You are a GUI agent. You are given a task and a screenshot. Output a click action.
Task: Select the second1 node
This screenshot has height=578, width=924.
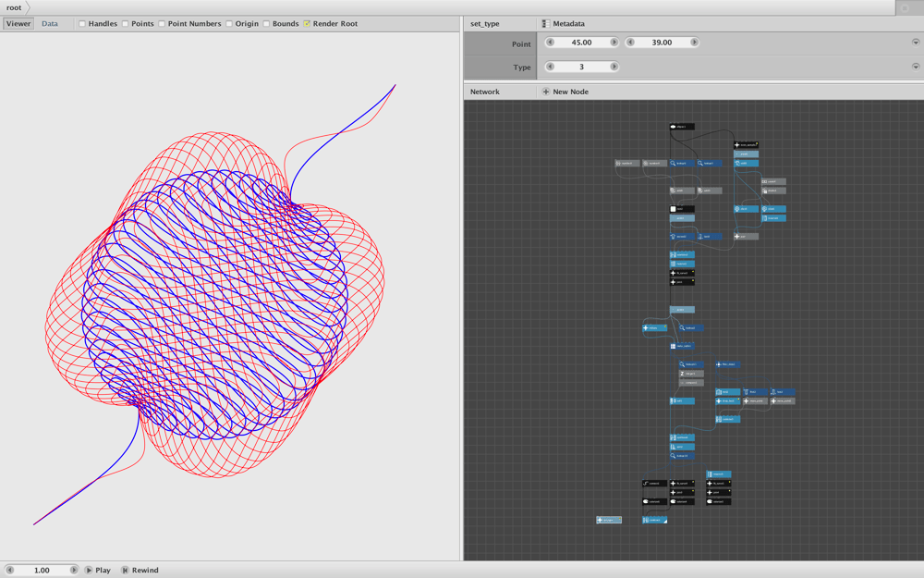(x=682, y=237)
